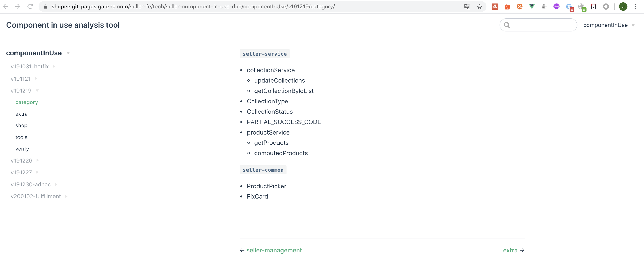The height and width of the screenshot is (272, 644).
Task: Click the Component in use analysis tool title
Action: coord(63,25)
